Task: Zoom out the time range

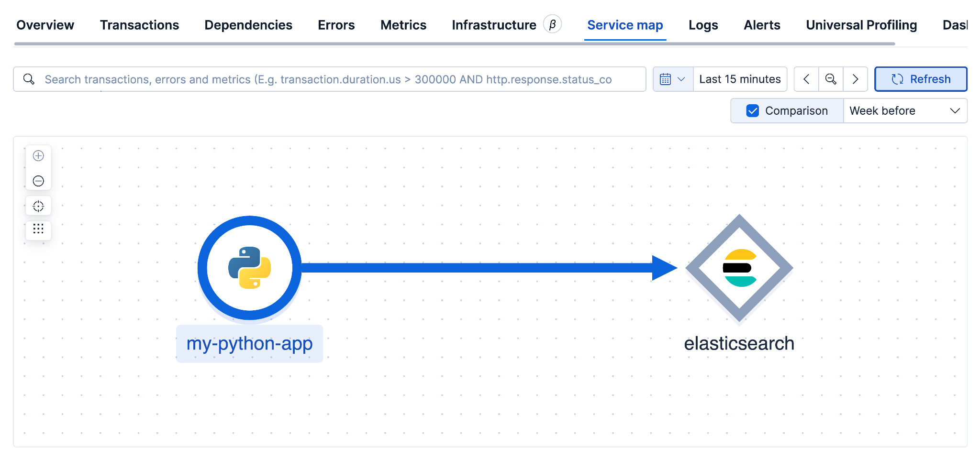Action: (x=831, y=79)
